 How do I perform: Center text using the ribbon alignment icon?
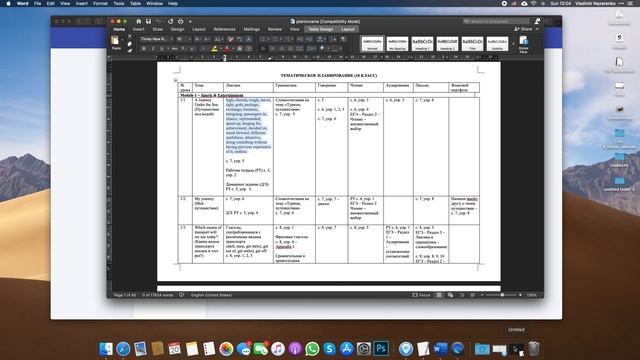272,49
